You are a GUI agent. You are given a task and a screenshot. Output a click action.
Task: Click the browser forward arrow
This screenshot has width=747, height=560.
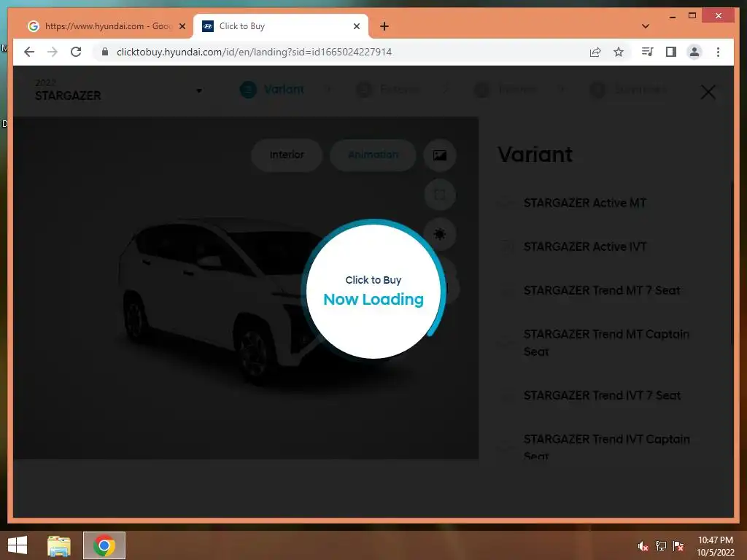tap(53, 52)
